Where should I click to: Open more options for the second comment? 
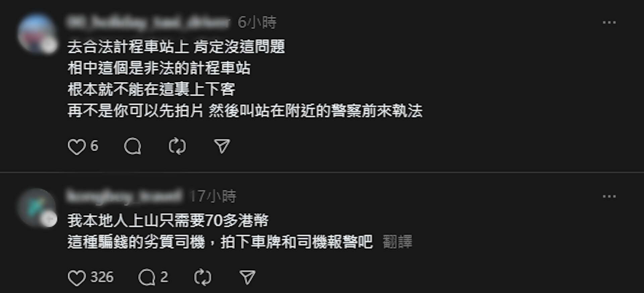tap(609, 196)
